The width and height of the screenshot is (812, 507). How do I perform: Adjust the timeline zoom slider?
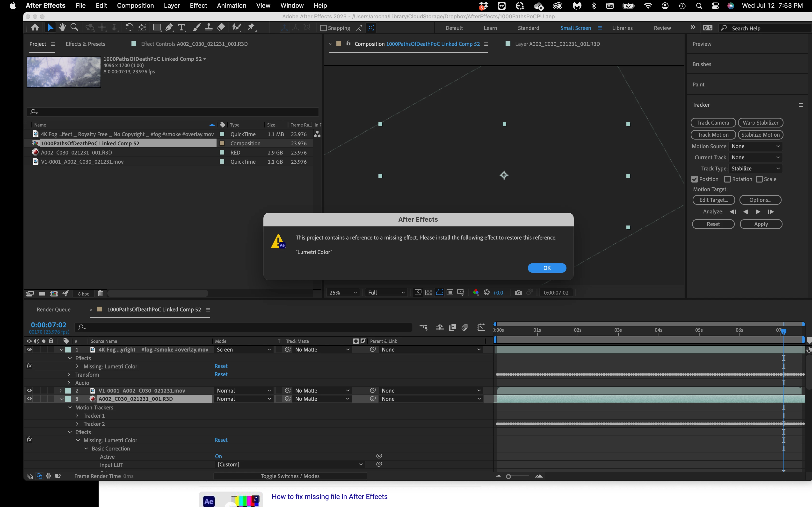click(x=508, y=477)
